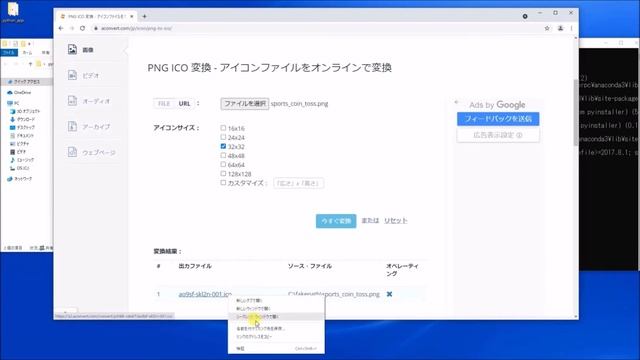Uncheck the 32x32 icon size
640x360 pixels.
pos(223,146)
